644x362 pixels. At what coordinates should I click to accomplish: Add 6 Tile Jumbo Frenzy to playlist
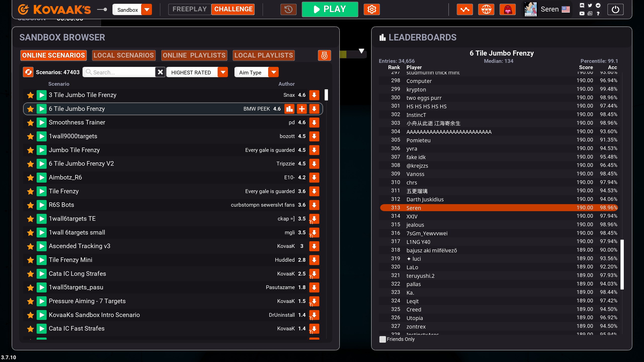(302, 109)
